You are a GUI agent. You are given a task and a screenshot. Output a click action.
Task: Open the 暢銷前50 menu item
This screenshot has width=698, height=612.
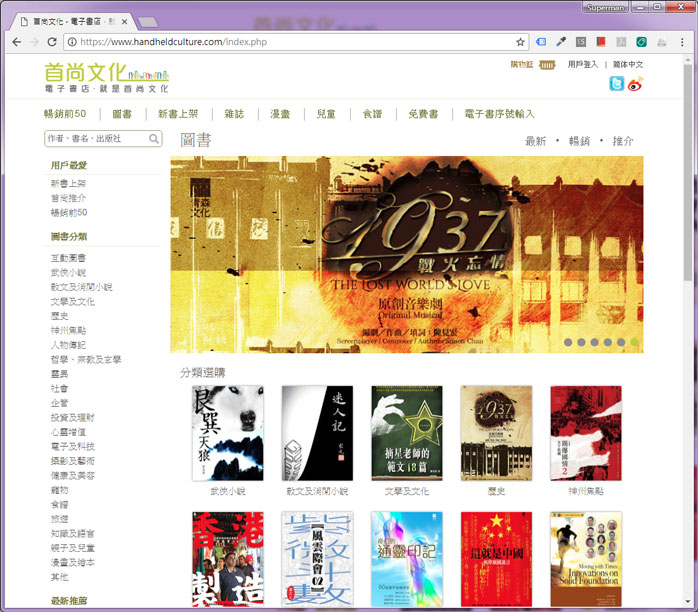pyautogui.click(x=65, y=114)
